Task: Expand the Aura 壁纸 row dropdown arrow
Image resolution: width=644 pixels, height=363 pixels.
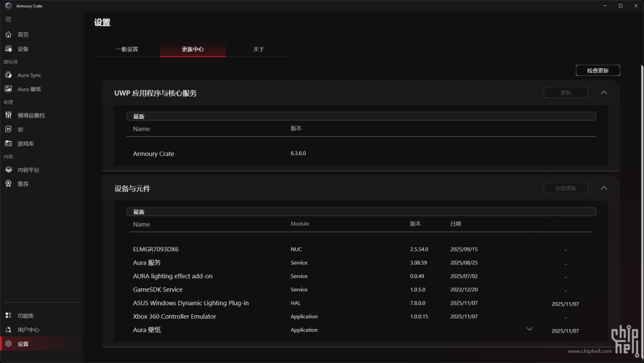Action: tap(530, 329)
